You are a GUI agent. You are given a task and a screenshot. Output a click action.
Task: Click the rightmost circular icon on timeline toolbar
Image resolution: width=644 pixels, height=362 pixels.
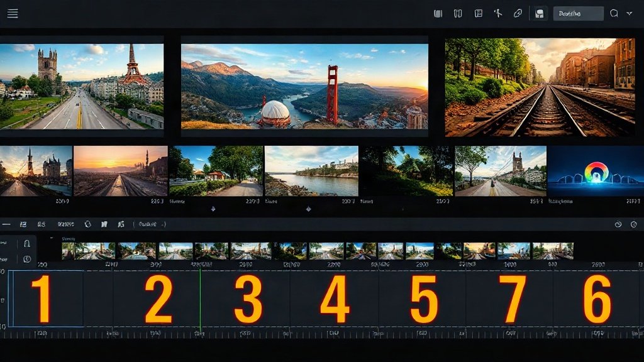pyautogui.click(x=634, y=224)
